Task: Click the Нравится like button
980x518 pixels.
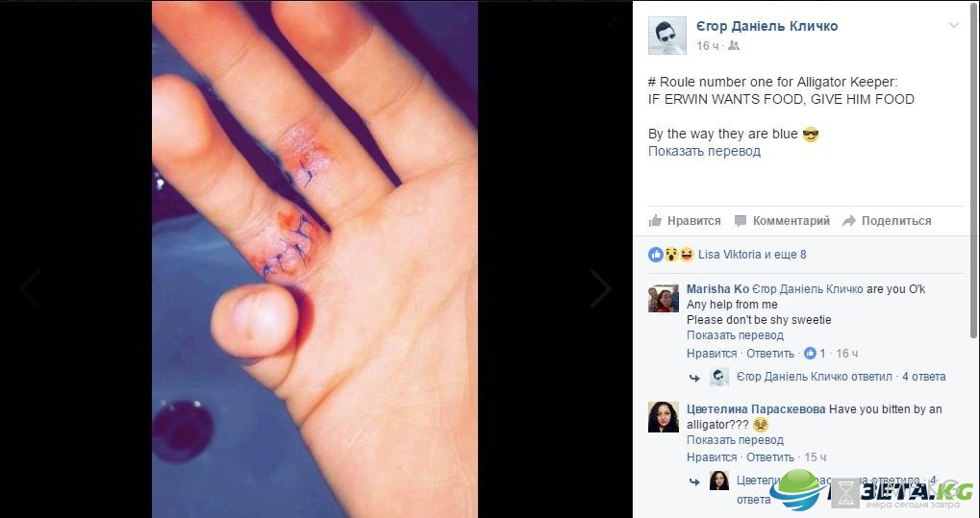Action: click(685, 221)
